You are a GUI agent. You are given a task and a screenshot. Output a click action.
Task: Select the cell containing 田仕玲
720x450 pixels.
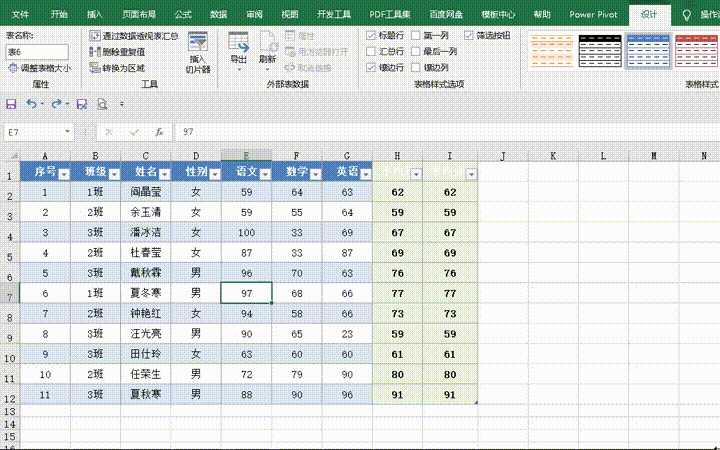click(x=146, y=354)
